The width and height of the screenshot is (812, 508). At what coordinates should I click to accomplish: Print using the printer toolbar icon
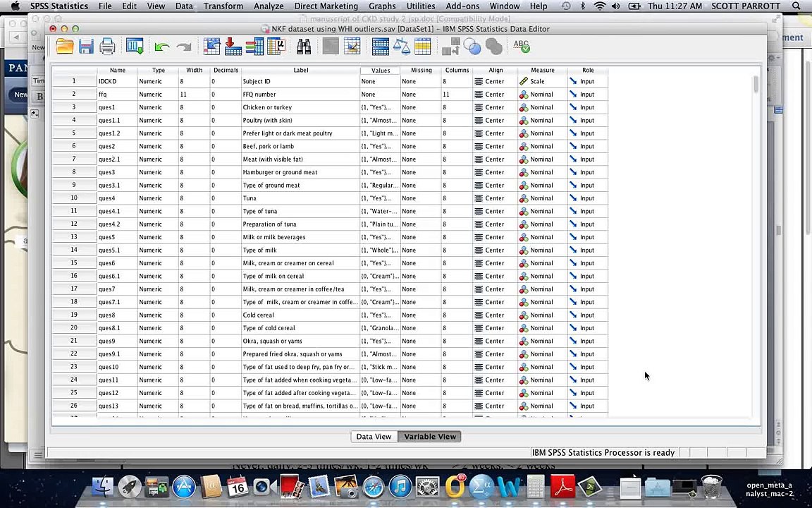pos(107,47)
